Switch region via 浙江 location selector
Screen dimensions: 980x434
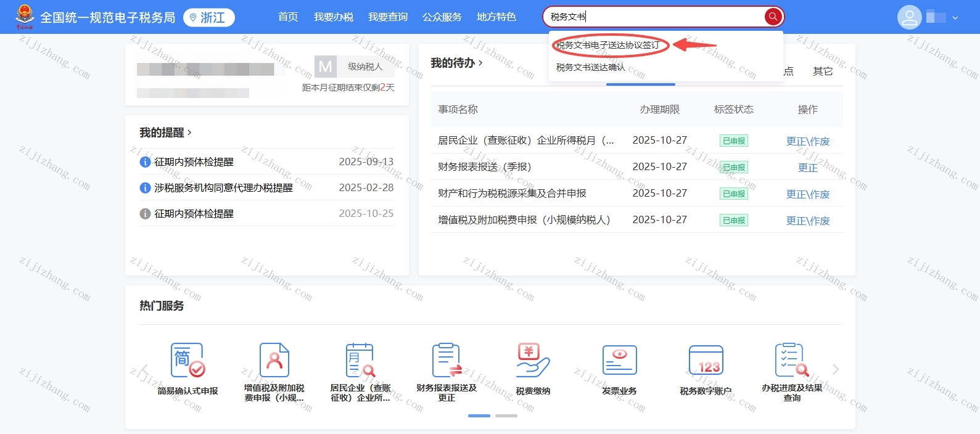(209, 18)
